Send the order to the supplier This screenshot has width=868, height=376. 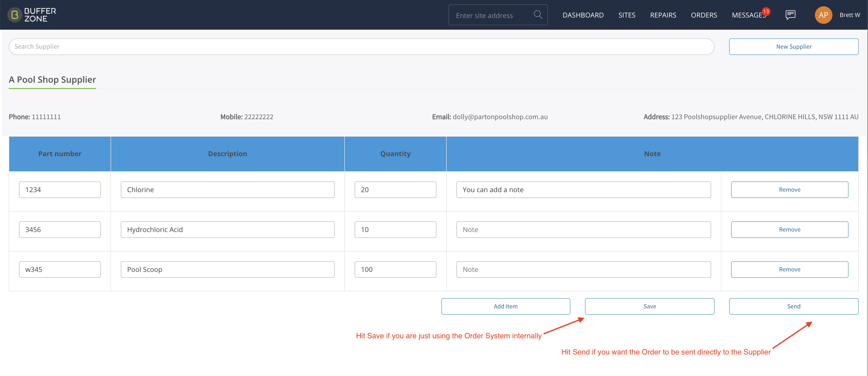[793, 306]
